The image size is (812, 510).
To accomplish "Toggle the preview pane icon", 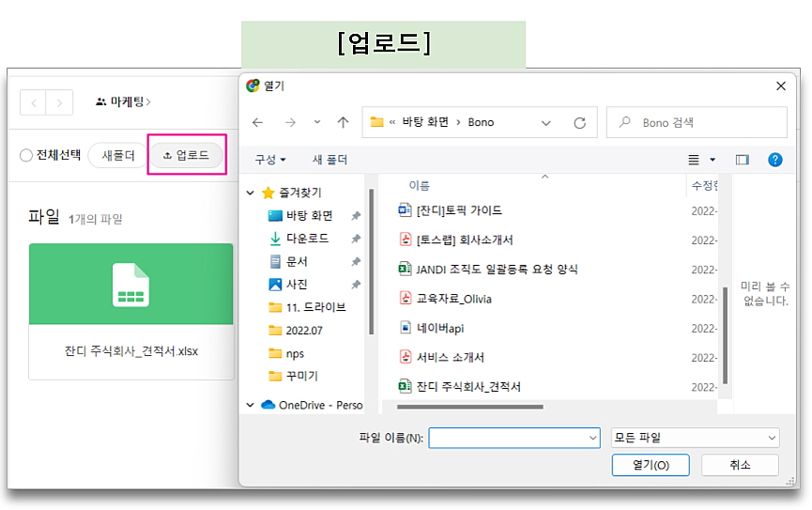I will click(x=742, y=160).
